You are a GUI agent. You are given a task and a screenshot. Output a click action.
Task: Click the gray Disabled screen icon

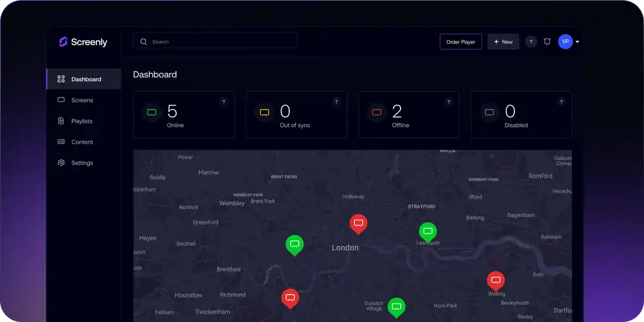489,113
